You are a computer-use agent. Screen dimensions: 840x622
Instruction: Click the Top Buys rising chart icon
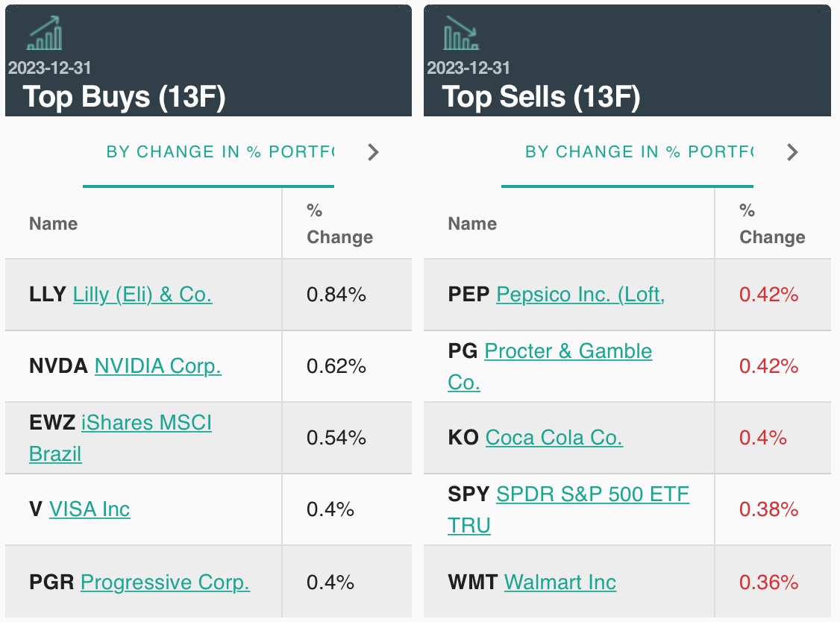pyautogui.click(x=45, y=34)
